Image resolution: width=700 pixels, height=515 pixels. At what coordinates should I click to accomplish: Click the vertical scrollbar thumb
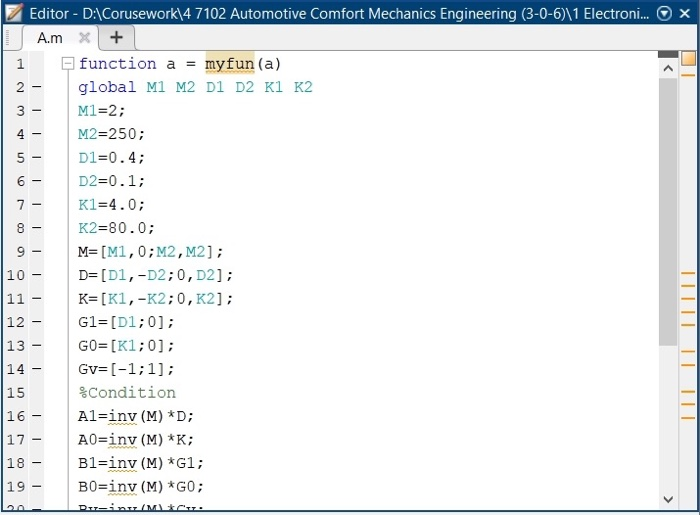[668, 212]
